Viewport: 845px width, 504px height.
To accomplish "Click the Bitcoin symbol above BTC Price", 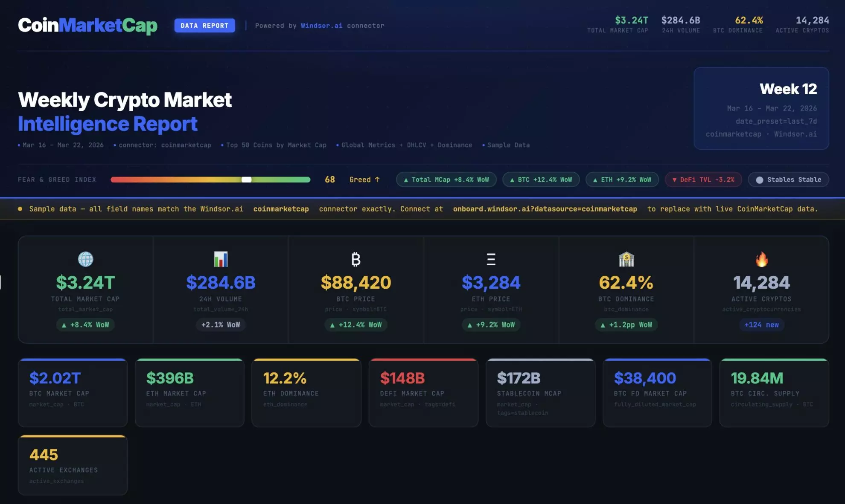I will click(355, 259).
